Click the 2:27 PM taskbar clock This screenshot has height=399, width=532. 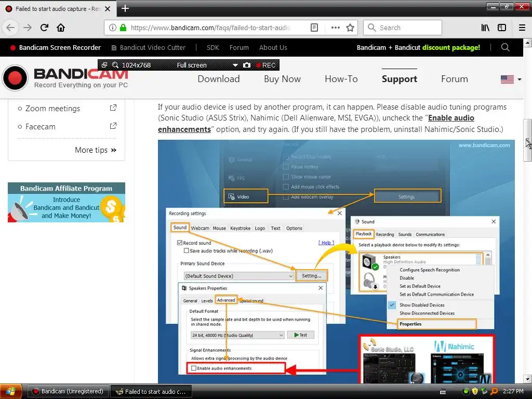coord(513,391)
